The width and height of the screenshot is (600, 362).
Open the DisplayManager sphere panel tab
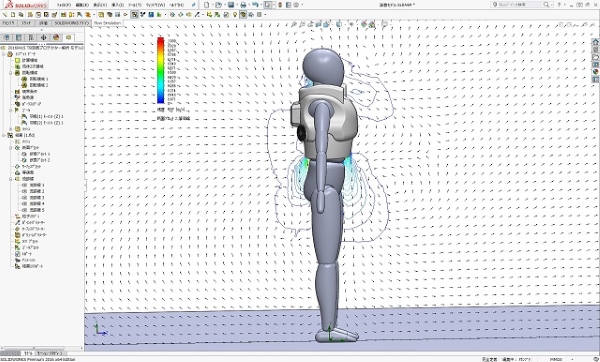point(56,38)
